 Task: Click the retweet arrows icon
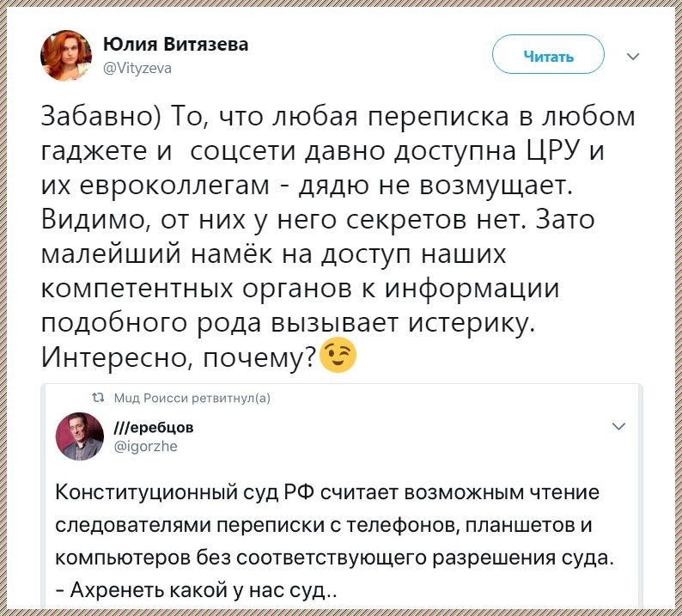[x=96, y=396]
